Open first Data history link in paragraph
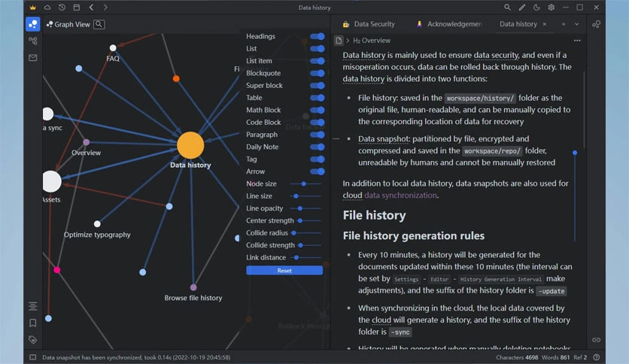Screen dimensions: 629x364 click(x=364, y=55)
